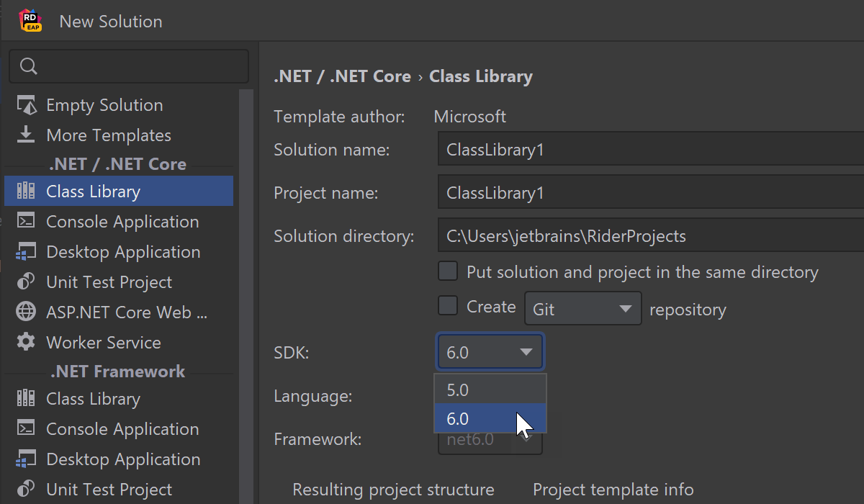The width and height of the screenshot is (864, 504).
Task: Pick the ASP.NET Core Web globe icon
Action: tap(26, 312)
